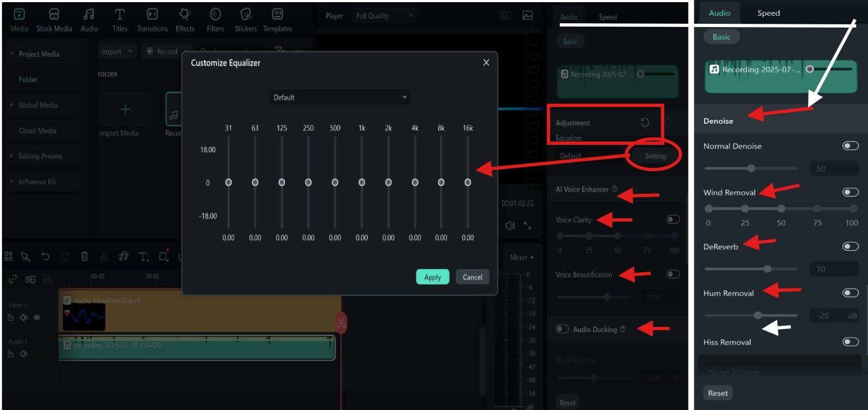This screenshot has height=410, width=868.
Task: Open the Stickers panel
Action: pos(246,20)
